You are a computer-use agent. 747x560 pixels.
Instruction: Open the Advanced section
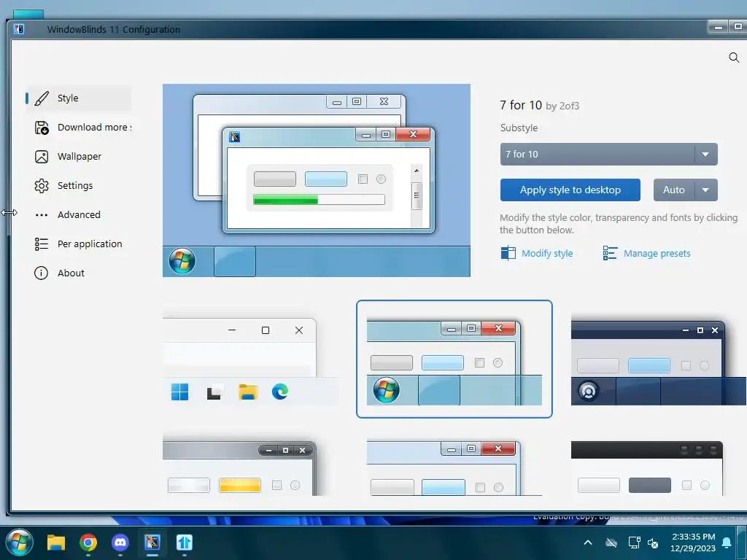pyautogui.click(x=79, y=214)
